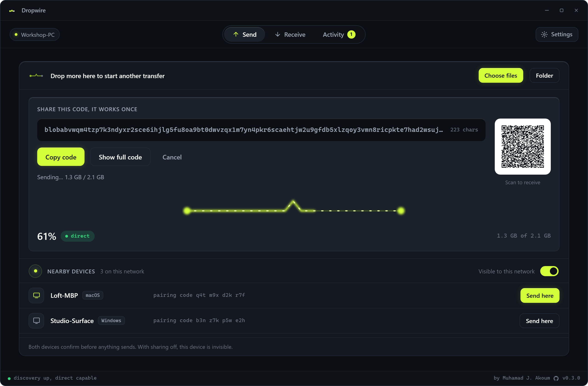
Task: Click the Studio-Surface monitor icon
Action: click(36, 321)
